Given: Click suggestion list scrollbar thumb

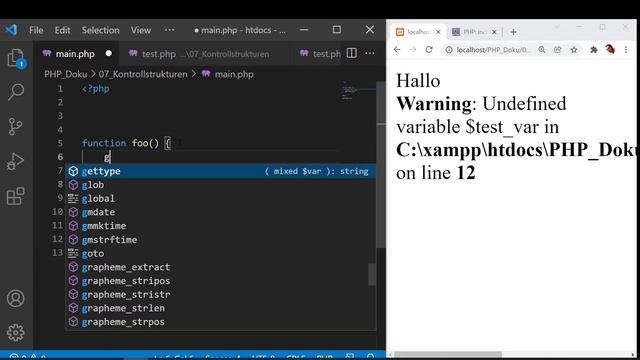Looking at the screenshot, I should 372,274.
